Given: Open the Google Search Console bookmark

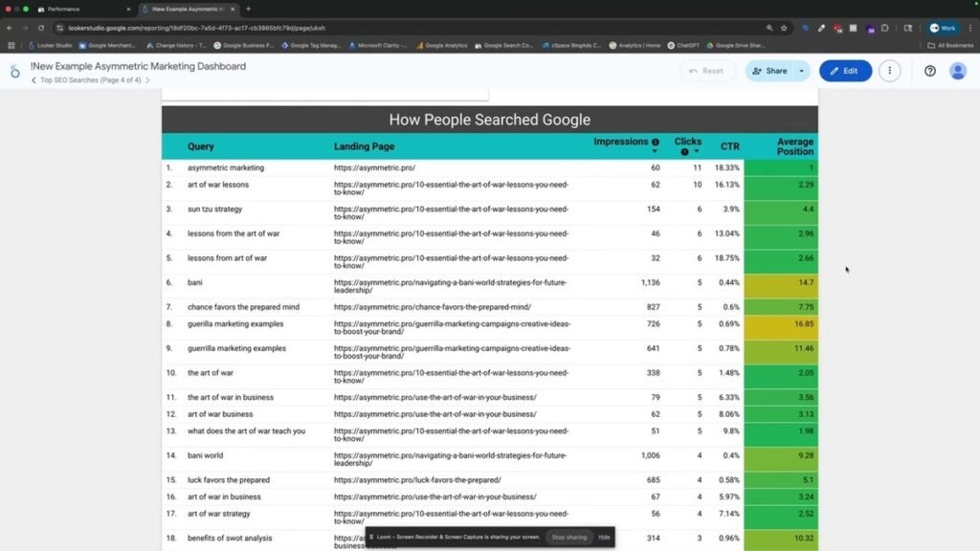Looking at the screenshot, I should pyautogui.click(x=503, y=45).
